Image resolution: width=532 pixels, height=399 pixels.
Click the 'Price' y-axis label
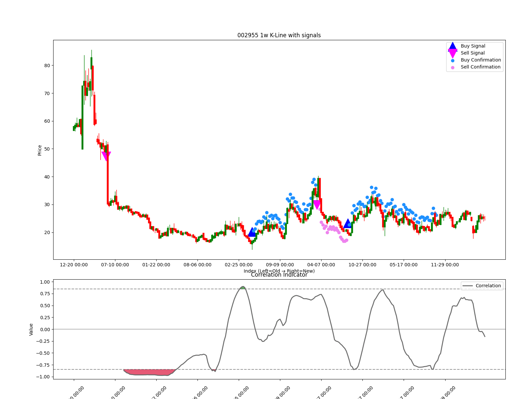[40, 150]
